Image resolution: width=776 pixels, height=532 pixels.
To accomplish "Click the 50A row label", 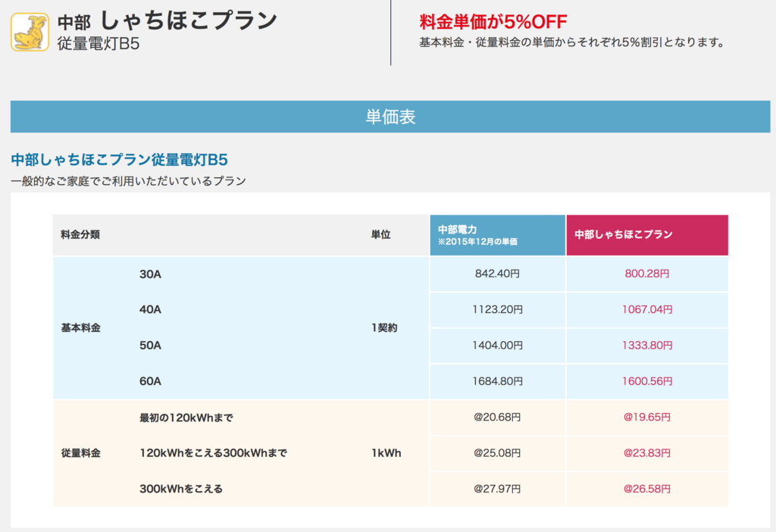I will [x=150, y=346].
